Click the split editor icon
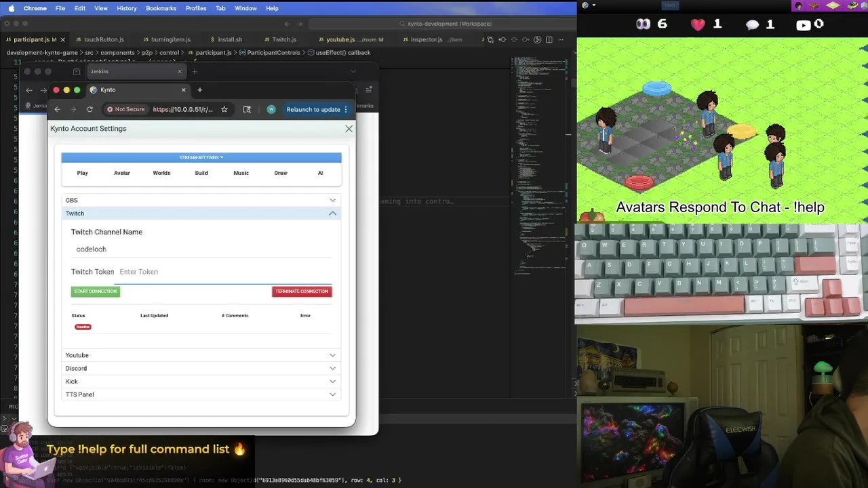 549,39
